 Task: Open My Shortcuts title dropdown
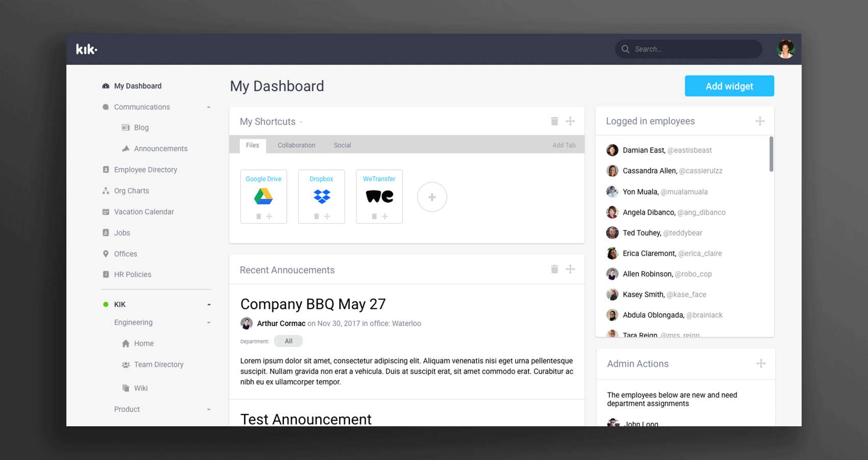[301, 122]
